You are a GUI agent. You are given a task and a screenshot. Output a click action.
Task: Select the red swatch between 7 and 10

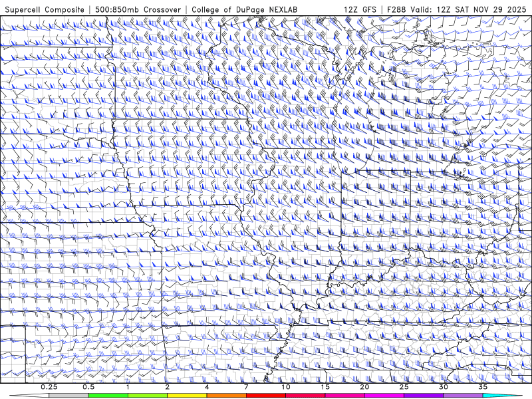pyautogui.click(x=266, y=396)
